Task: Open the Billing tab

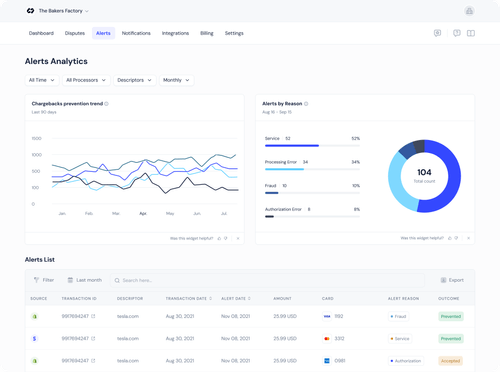Action: [207, 33]
